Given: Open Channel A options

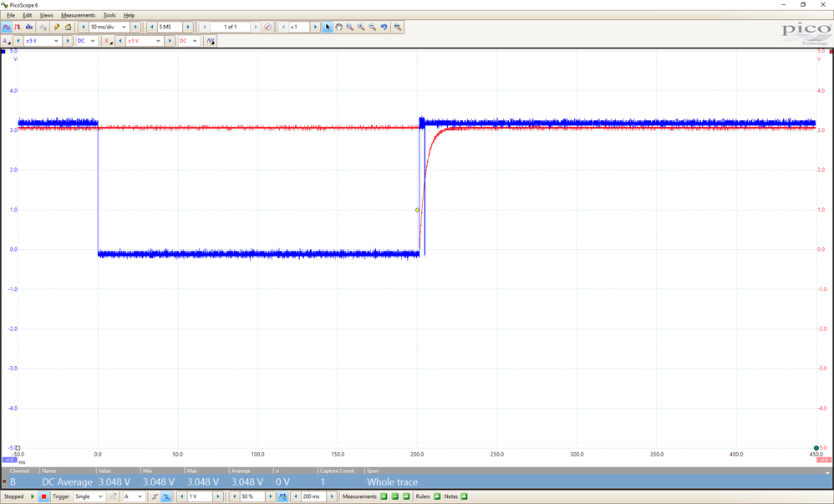Looking at the screenshot, I should (x=7, y=41).
